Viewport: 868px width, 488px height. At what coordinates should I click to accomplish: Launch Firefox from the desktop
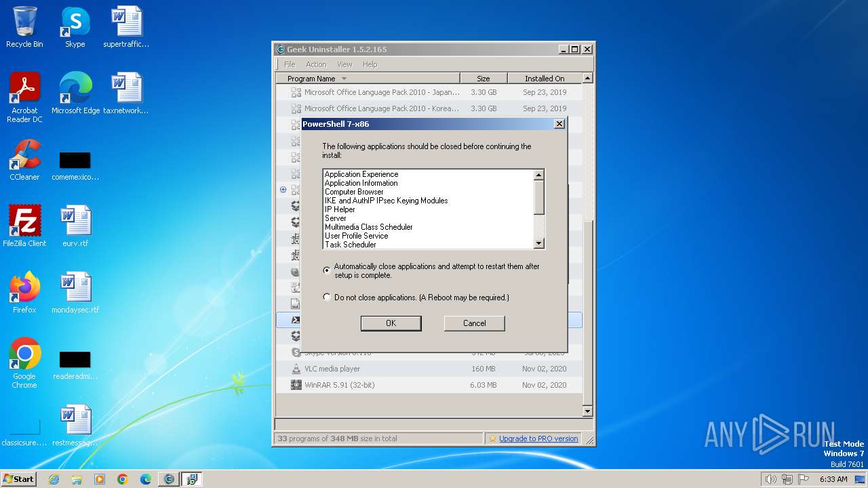click(24, 293)
